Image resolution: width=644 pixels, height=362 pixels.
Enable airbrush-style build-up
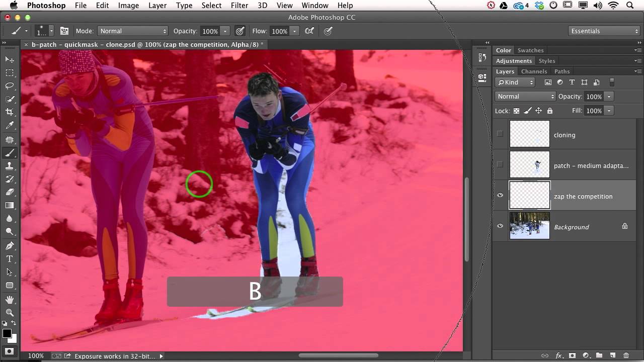[x=309, y=31]
